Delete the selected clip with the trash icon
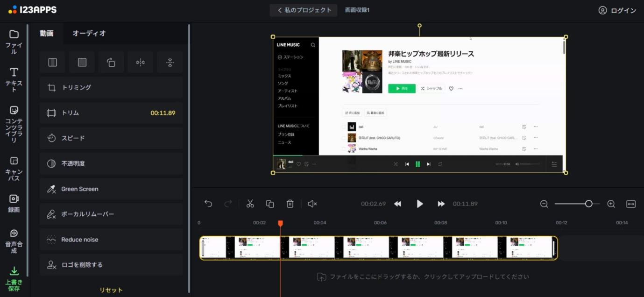The image size is (644, 297). click(290, 204)
